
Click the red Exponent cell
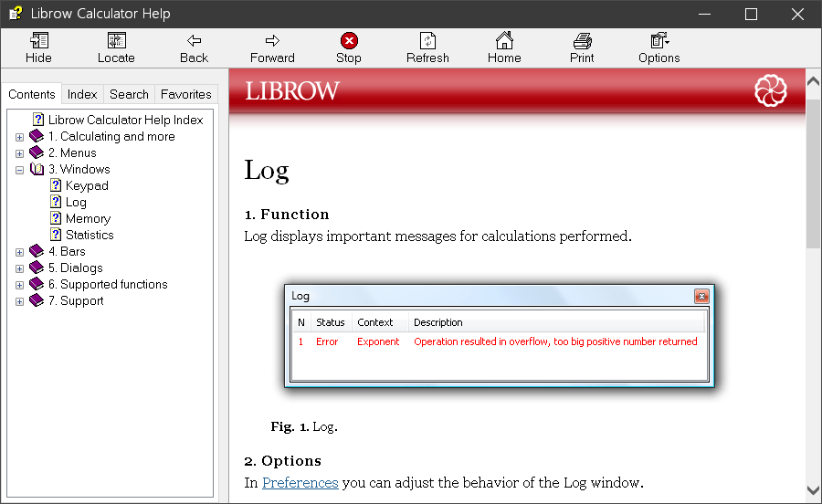click(378, 341)
